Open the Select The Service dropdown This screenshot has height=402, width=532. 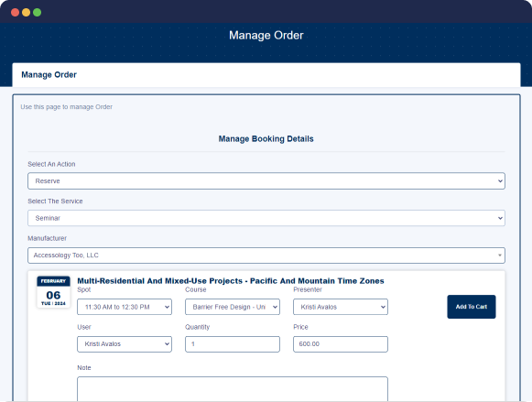pyautogui.click(x=266, y=218)
